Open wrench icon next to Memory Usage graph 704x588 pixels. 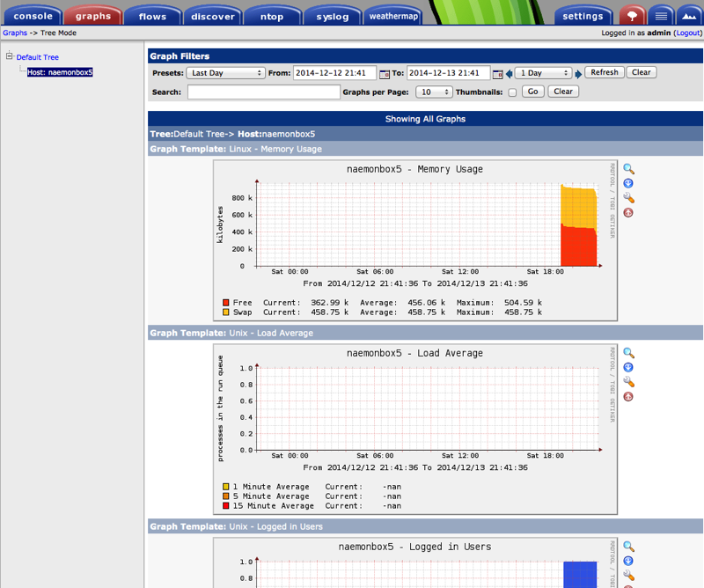click(628, 198)
